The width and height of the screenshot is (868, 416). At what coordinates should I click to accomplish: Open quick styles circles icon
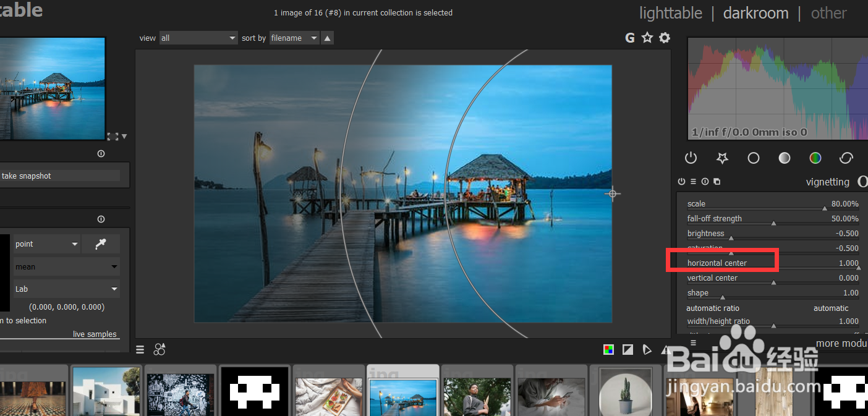coord(160,349)
